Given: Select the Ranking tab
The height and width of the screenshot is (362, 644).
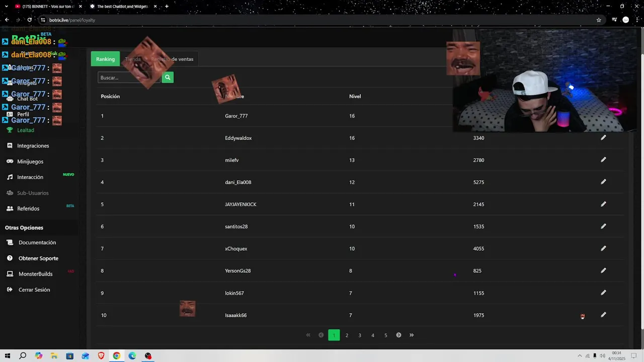Looking at the screenshot, I should click(x=105, y=59).
